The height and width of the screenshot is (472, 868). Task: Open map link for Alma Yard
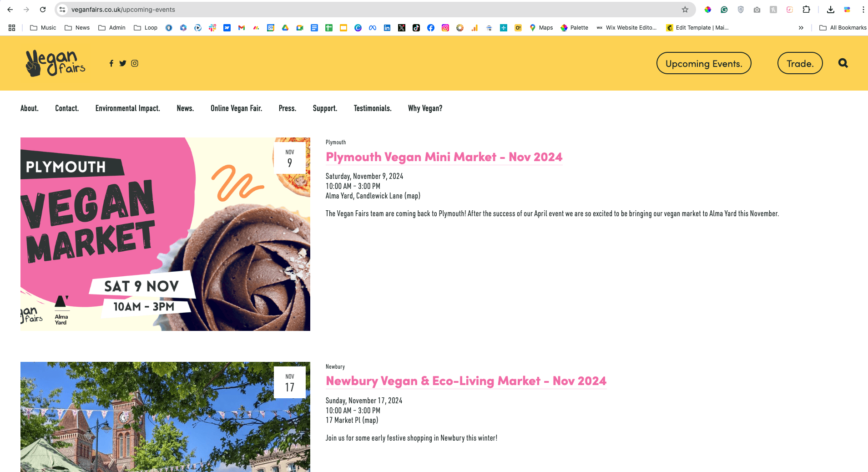pos(413,196)
